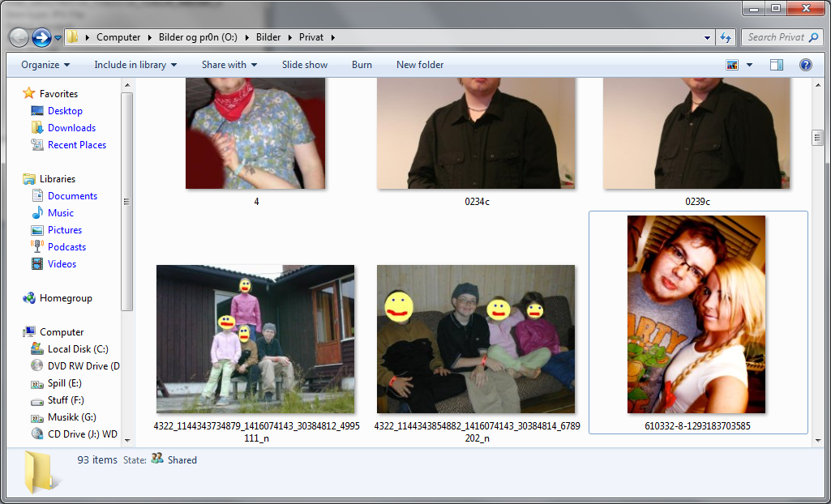Click the Pictures library icon
The image size is (831, 504).
[x=37, y=230]
